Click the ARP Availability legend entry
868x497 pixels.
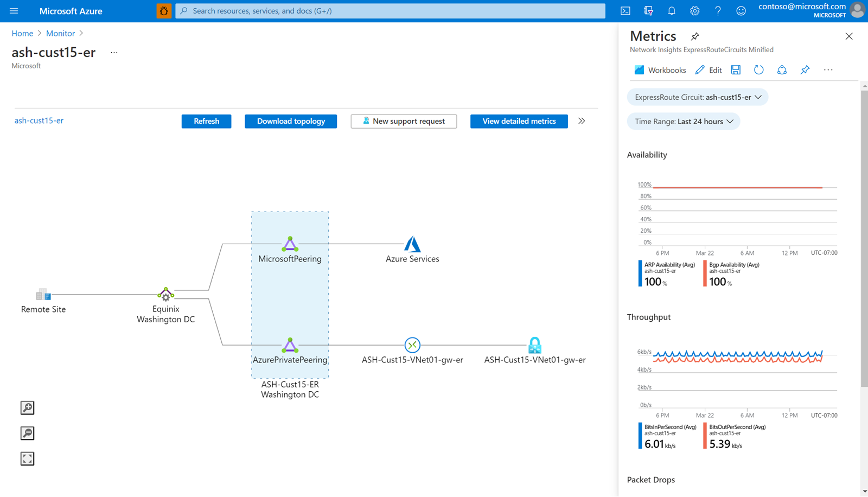pos(667,274)
